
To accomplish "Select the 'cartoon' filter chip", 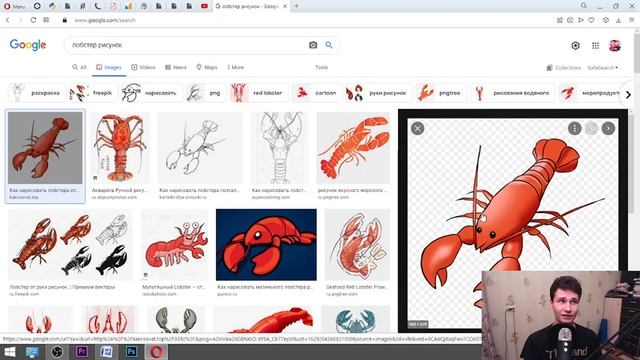I will [317, 93].
